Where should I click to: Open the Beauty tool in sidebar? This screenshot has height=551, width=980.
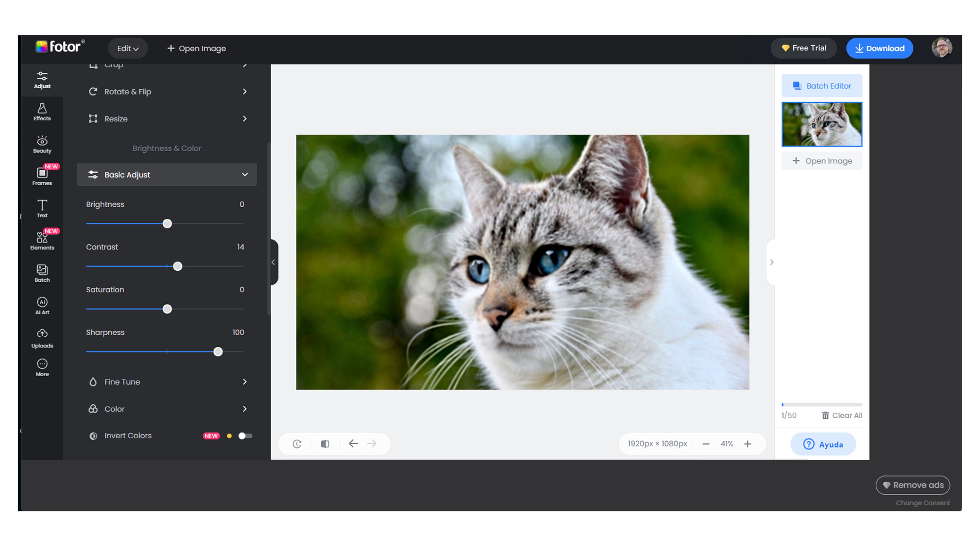pyautogui.click(x=42, y=144)
